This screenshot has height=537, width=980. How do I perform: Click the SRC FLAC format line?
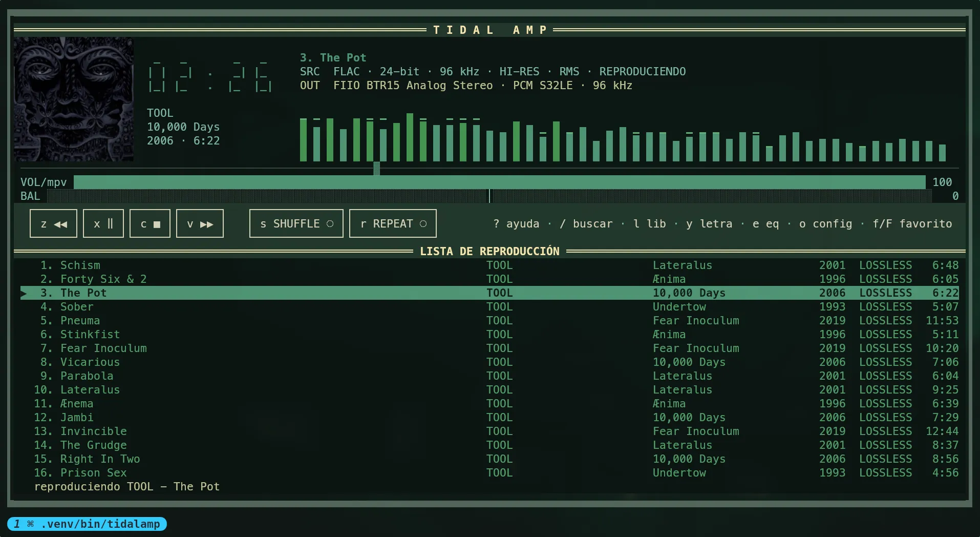(x=493, y=71)
